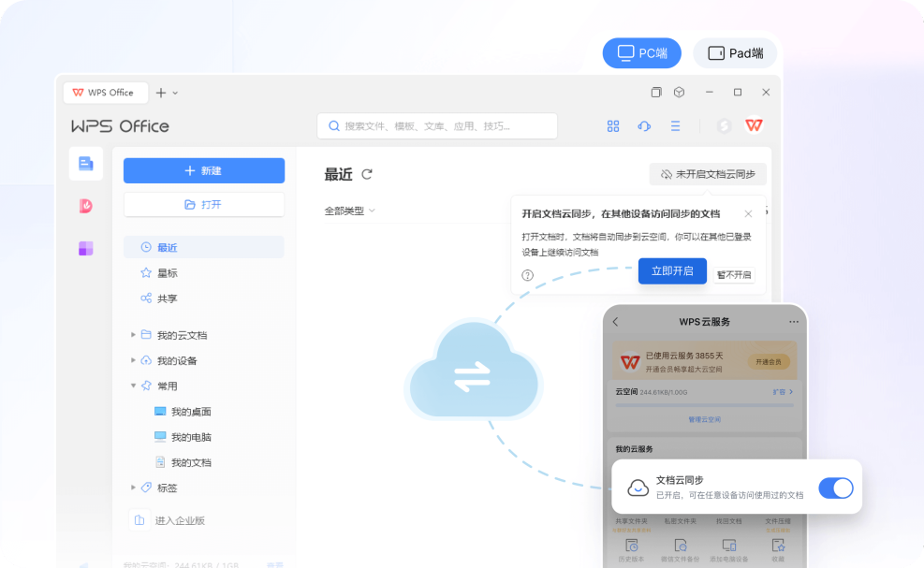Viewport: 924px width, 568px height.
Task: Click the blue 新建 button
Action: 204,170
